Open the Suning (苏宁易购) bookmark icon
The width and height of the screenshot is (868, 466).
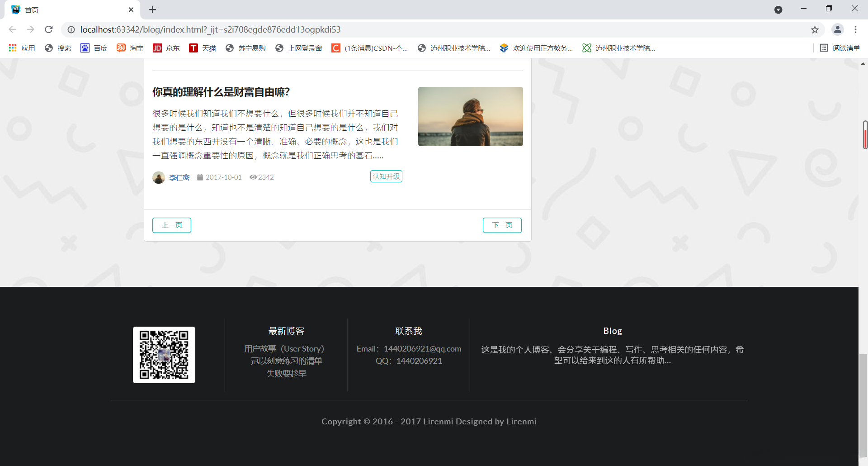(230, 48)
